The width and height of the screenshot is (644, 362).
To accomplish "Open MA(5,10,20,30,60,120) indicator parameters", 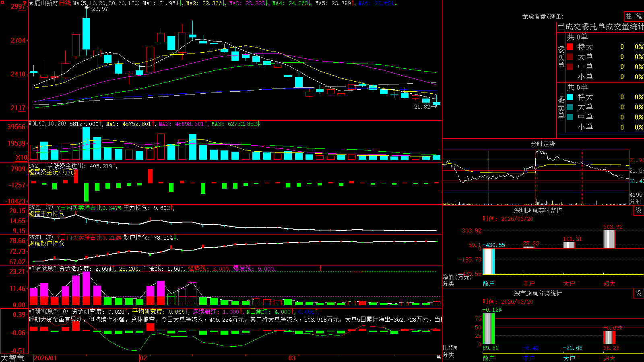I will [106, 3].
